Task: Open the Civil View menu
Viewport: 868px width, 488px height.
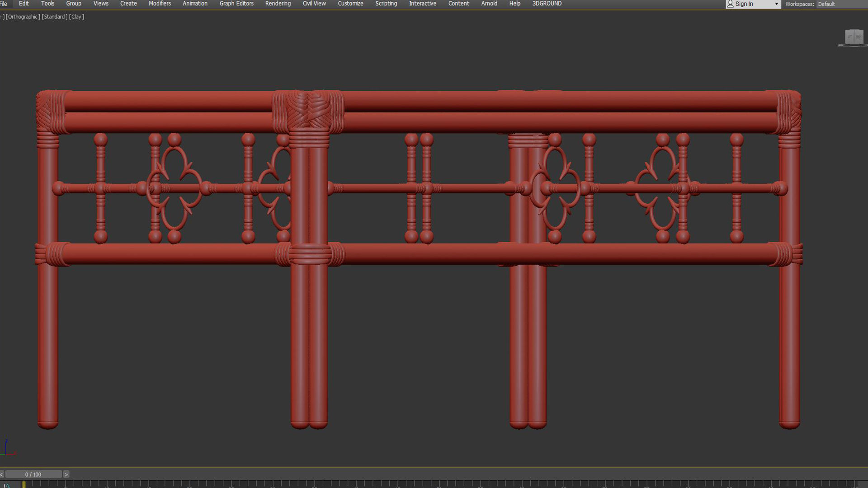Action: (x=314, y=4)
